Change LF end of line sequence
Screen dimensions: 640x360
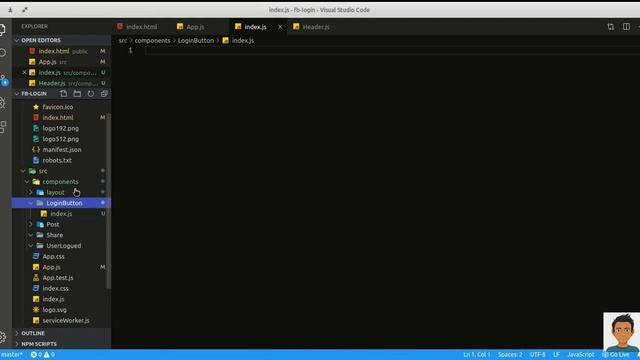tap(556, 355)
